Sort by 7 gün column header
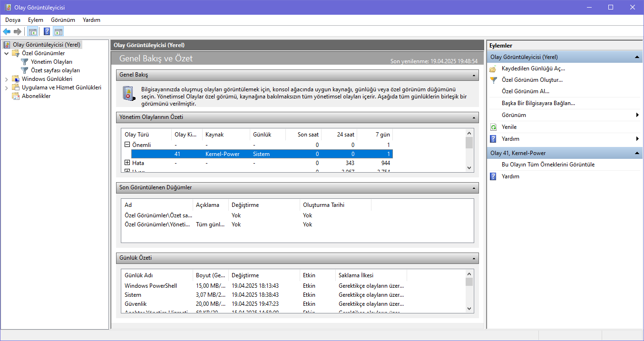644x341 pixels. [x=375, y=135]
